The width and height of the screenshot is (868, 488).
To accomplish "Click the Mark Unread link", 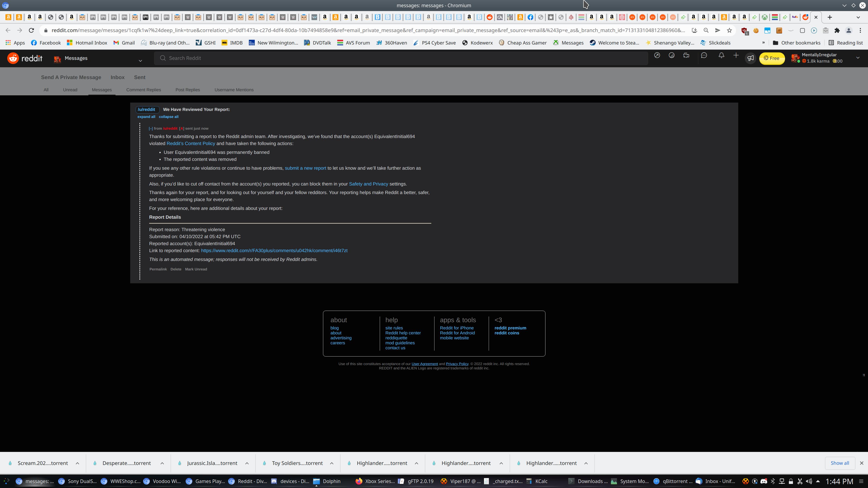I will (196, 269).
